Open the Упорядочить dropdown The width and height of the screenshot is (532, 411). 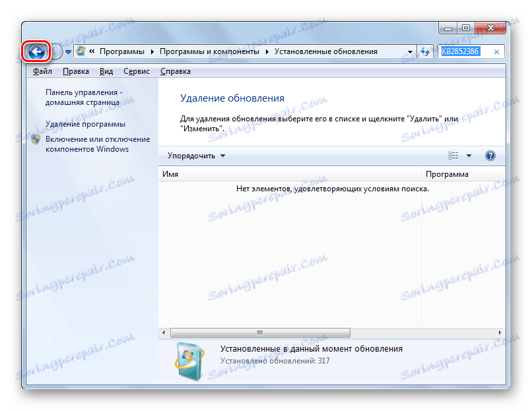[196, 156]
